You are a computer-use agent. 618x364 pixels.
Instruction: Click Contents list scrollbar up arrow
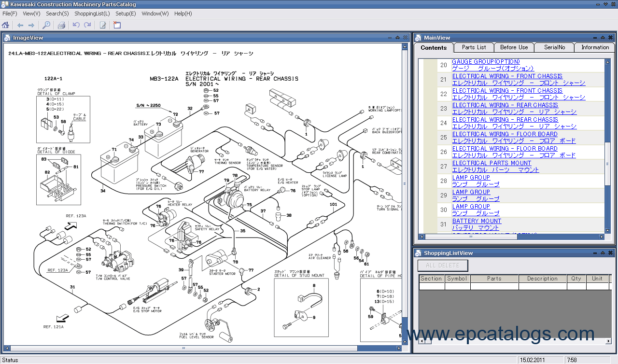(x=607, y=62)
